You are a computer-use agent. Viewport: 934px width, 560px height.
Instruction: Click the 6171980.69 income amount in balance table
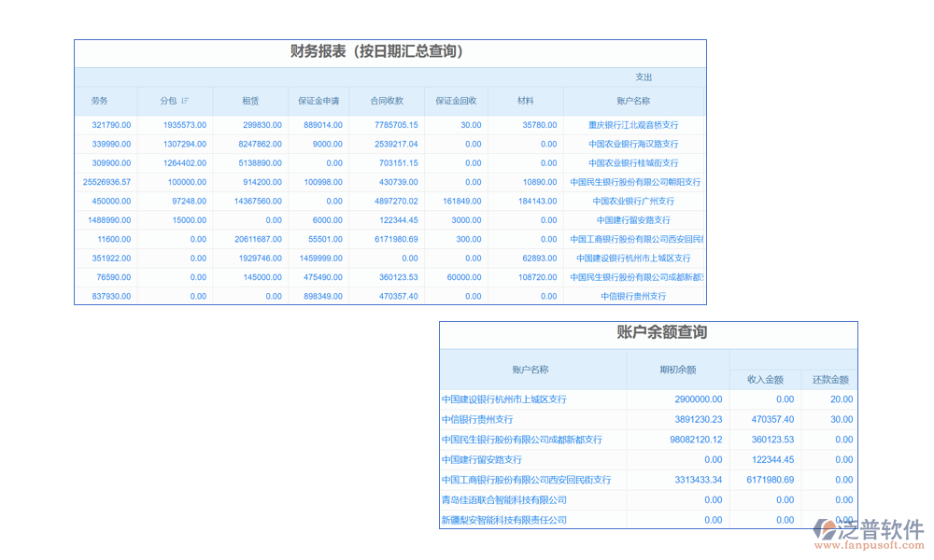point(770,480)
